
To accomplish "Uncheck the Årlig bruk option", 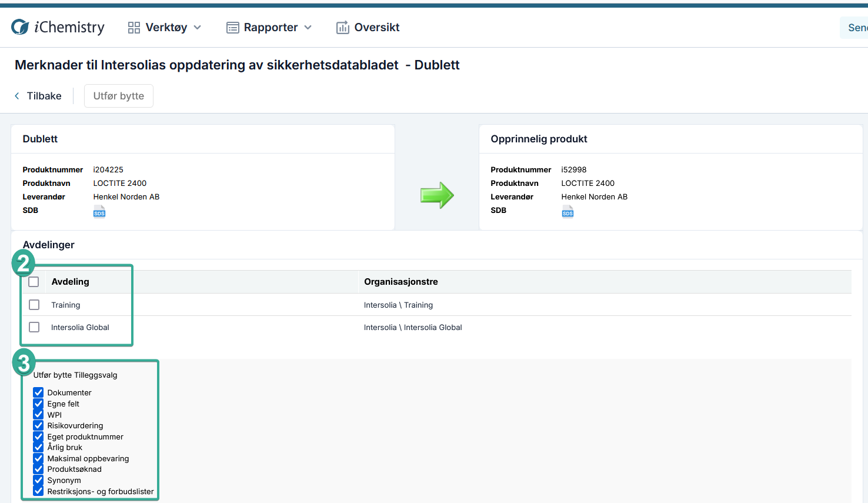I will (38, 447).
